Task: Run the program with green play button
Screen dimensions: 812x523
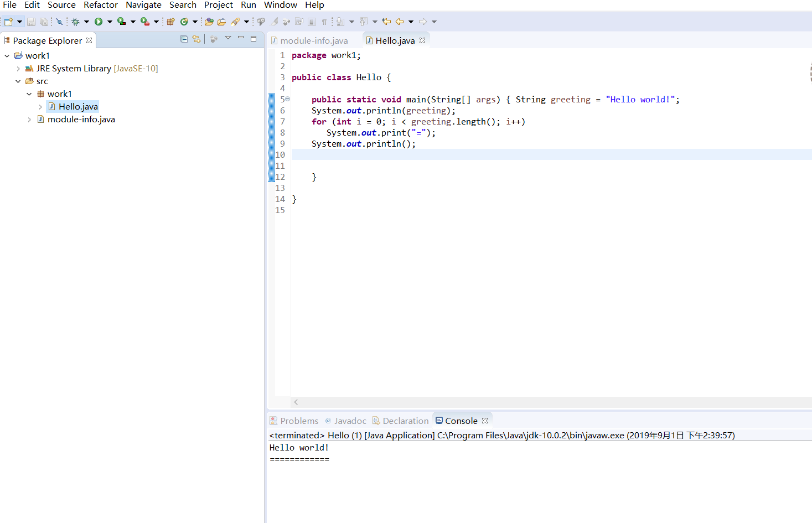Action: point(99,22)
